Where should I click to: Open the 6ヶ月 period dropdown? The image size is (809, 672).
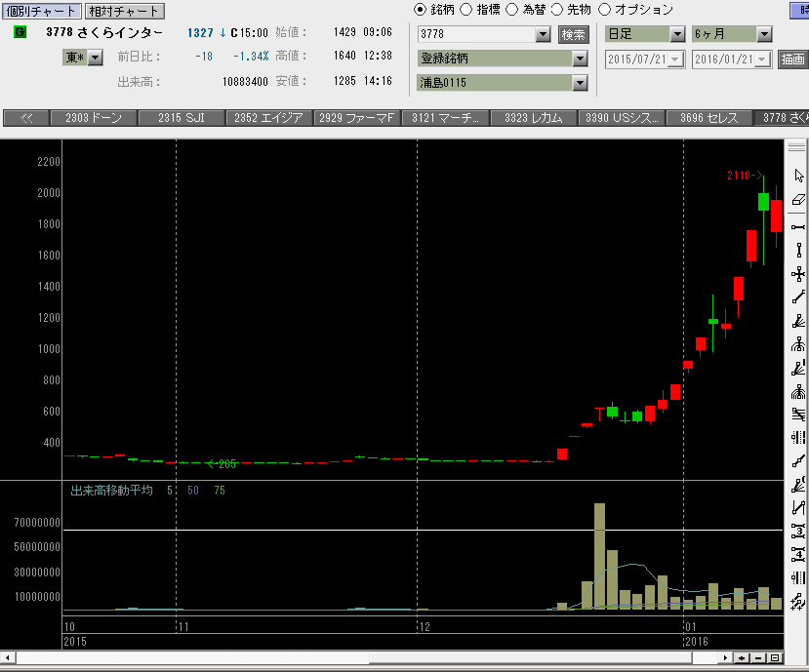tap(764, 34)
